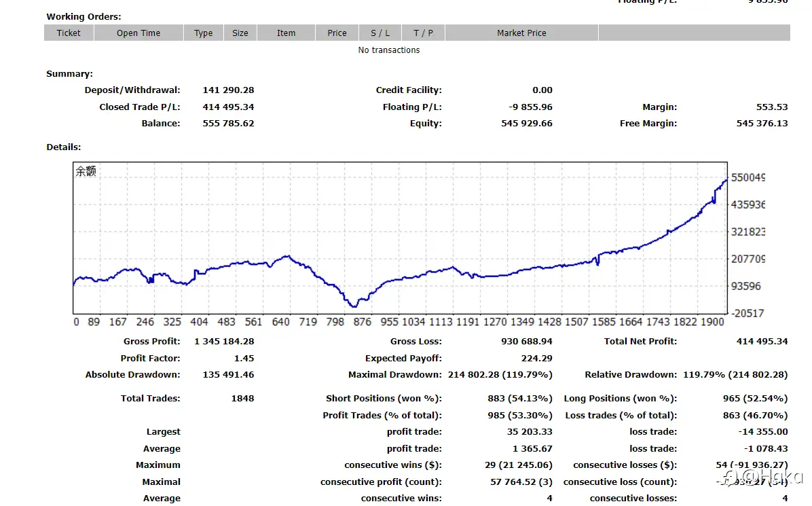Screen dimensions: 812x506
Task: Select Gross Loss value 930 688.94
Action: [527, 342]
